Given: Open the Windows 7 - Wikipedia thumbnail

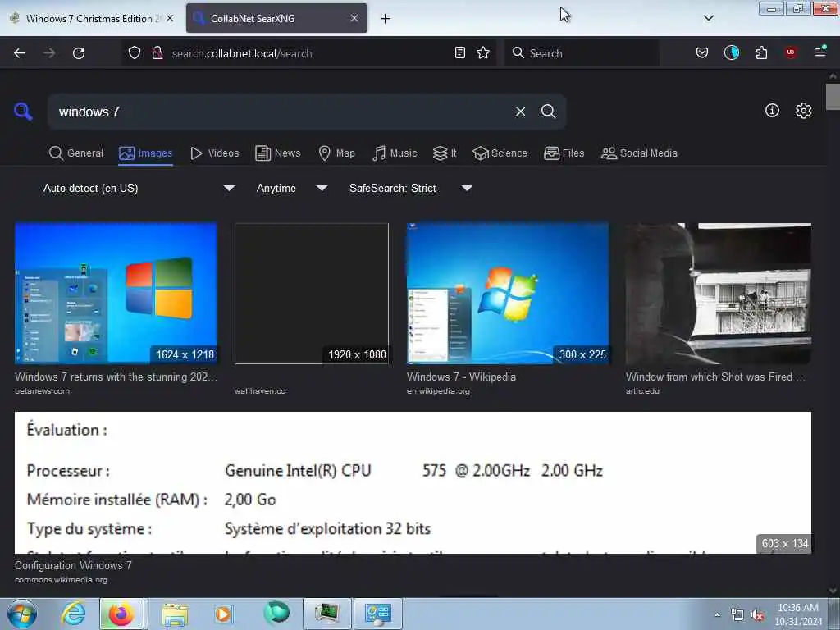Looking at the screenshot, I should coord(507,294).
